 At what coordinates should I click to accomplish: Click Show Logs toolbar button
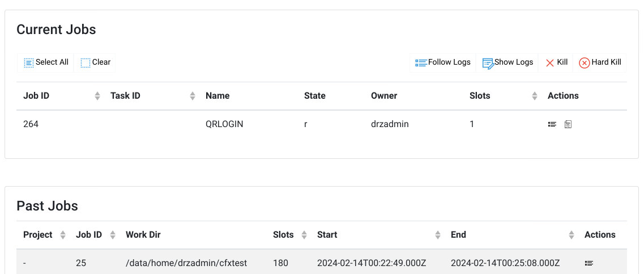(507, 62)
